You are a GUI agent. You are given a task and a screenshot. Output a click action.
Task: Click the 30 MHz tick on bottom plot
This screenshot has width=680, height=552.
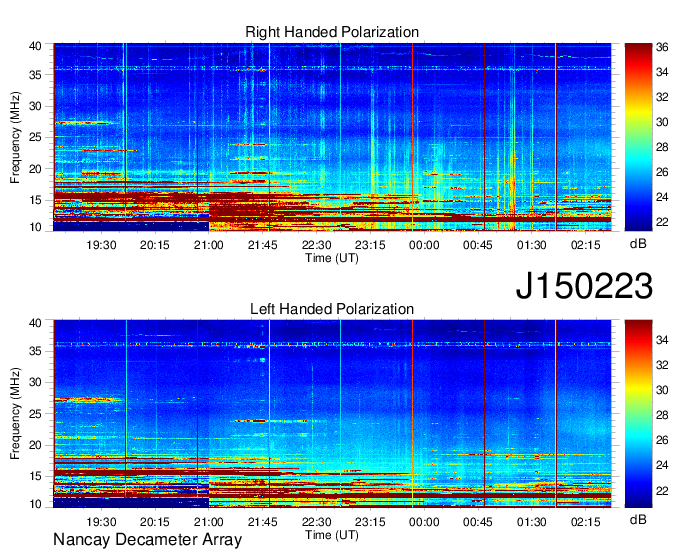pyautogui.click(x=35, y=382)
